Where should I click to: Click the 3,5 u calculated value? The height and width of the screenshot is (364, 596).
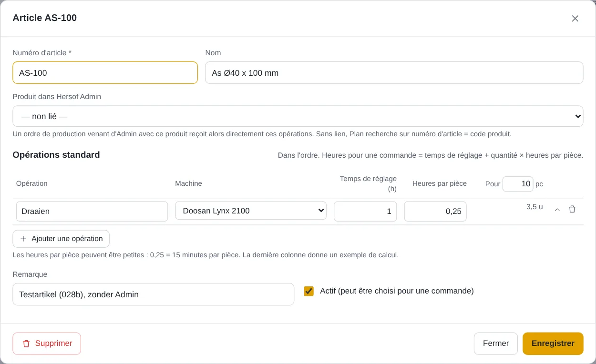pyautogui.click(x=534, y=207)
